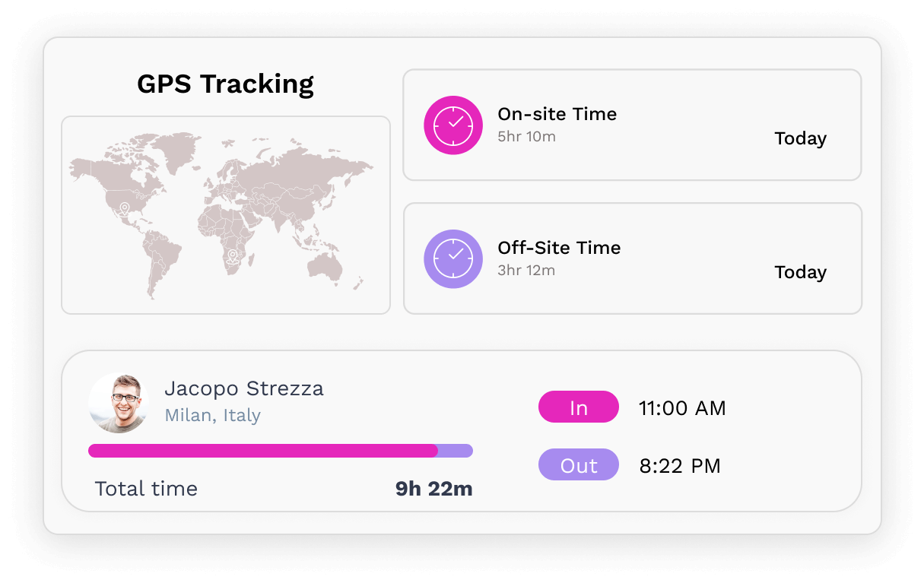This screenshot has height=583, width=924.
Task: Select the map pin over southern Africa
Action: [x=233, y=256]
